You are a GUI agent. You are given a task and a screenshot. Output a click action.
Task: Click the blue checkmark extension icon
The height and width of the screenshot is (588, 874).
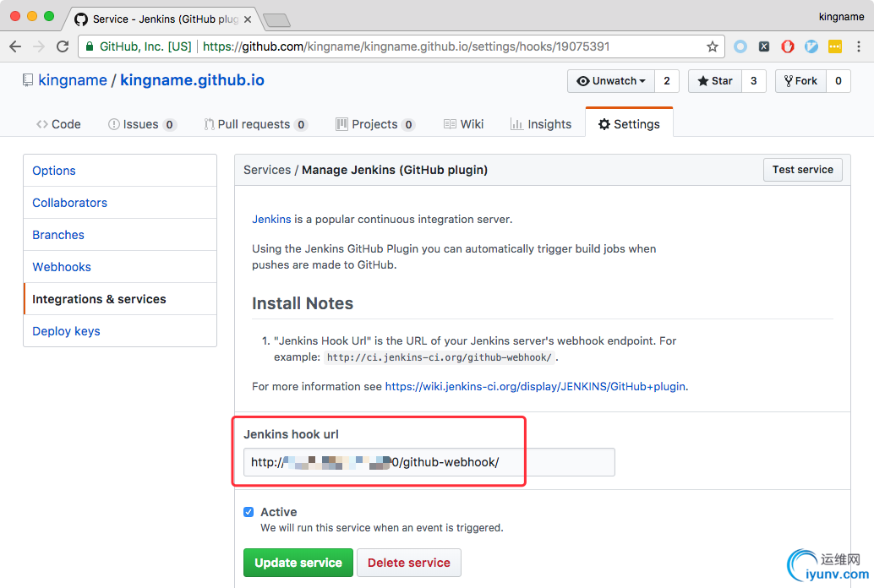tap(811, 46)
